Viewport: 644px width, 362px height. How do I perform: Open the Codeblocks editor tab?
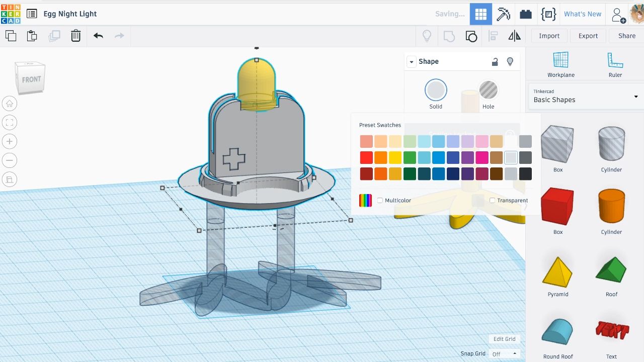(548, 14)
